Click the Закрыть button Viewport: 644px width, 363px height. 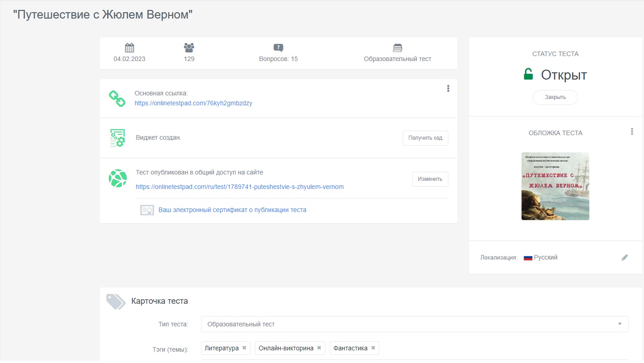tap(555, 97)
